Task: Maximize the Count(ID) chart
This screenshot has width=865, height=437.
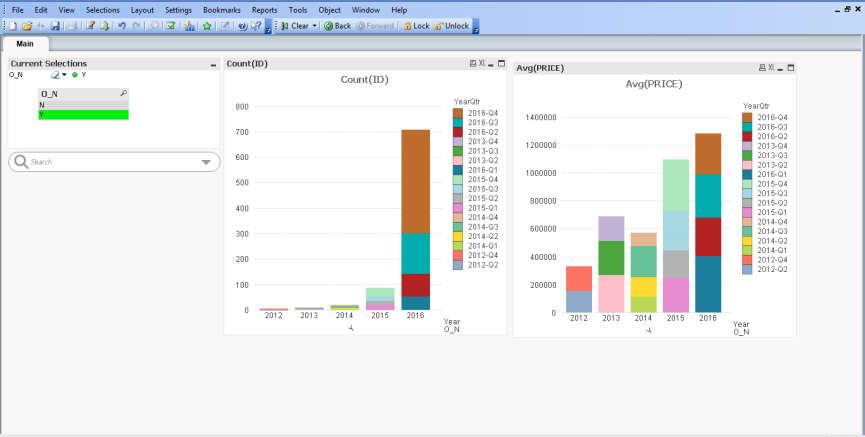Action: point(501,64)
